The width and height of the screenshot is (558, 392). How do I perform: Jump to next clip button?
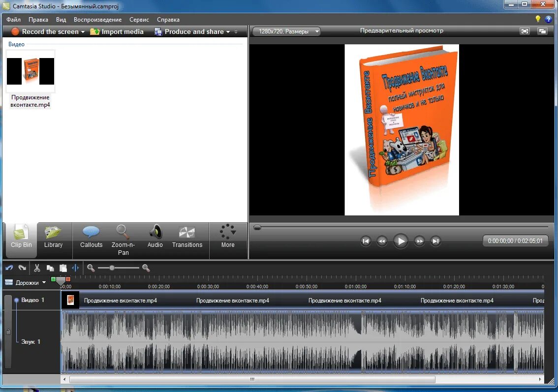tap(435, 241)
